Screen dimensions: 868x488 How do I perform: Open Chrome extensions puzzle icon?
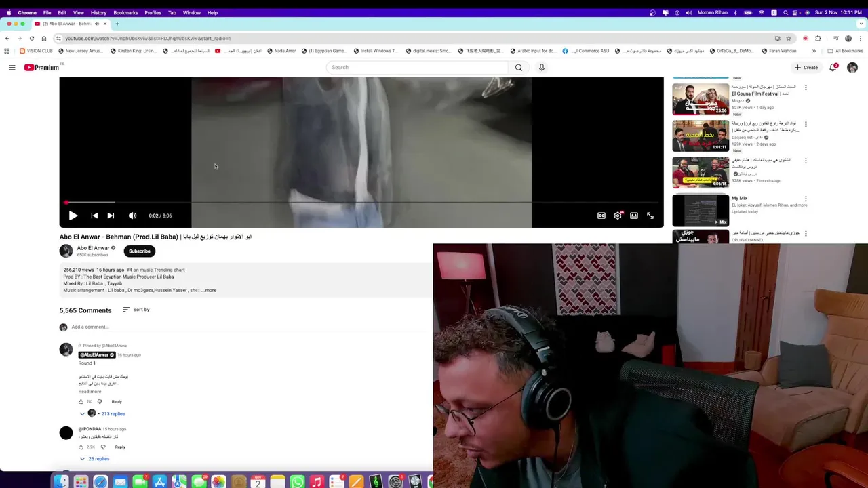(x=818, y=38)
